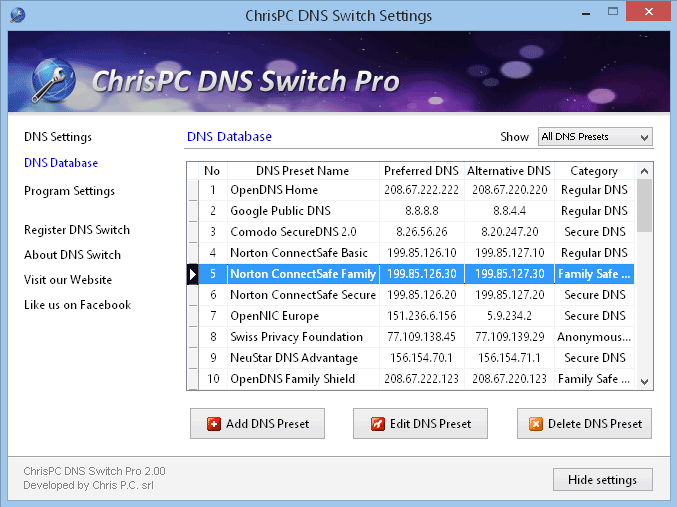Open About DNS Switch page

point(72,255)
